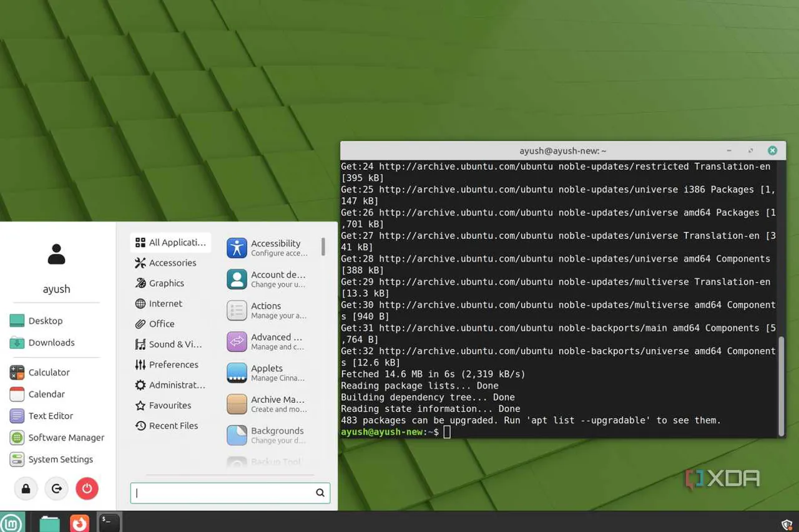Select the Favourites category
799x532 pixels.
163,405
